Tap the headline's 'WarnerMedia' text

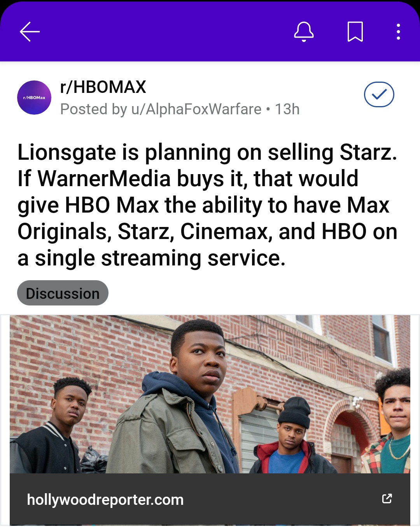coord(104,178)
